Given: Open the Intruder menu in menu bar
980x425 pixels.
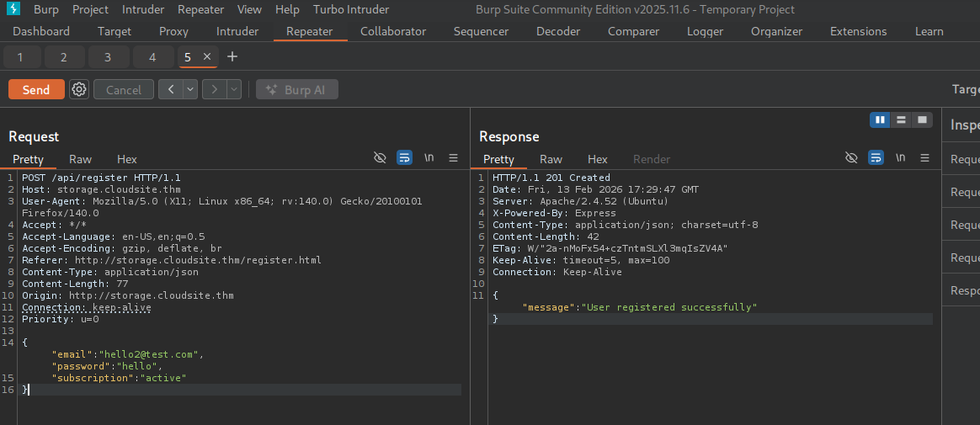Looking at the screenshot, I should [x=143, y=9].
